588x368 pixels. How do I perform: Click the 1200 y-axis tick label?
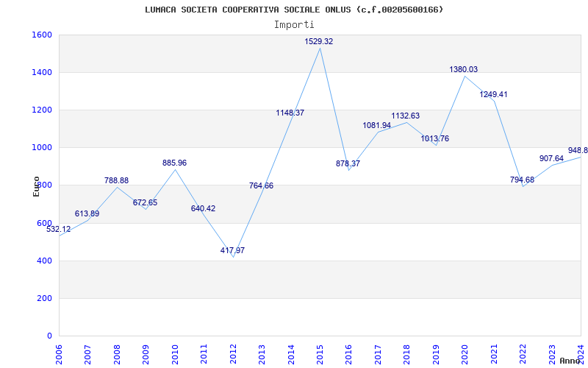[x=43, y=110]
